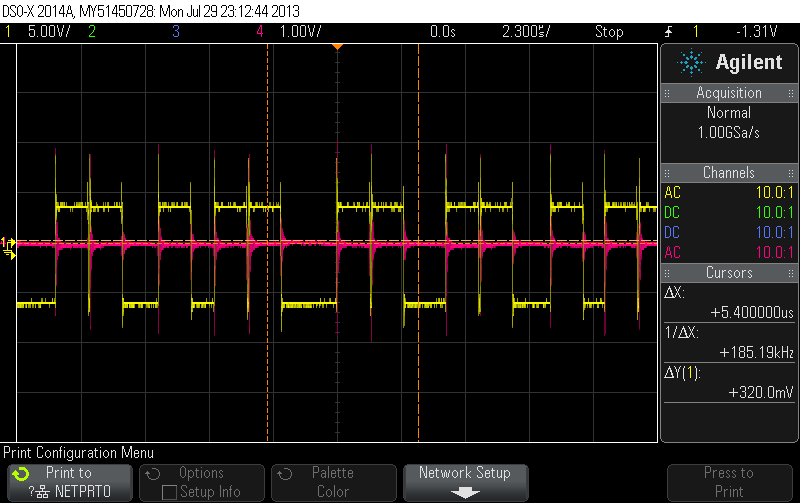This screenshot has width=800, height=503.
Task: Click the trigger source channel 1 indicator
Action: (695, 32)
